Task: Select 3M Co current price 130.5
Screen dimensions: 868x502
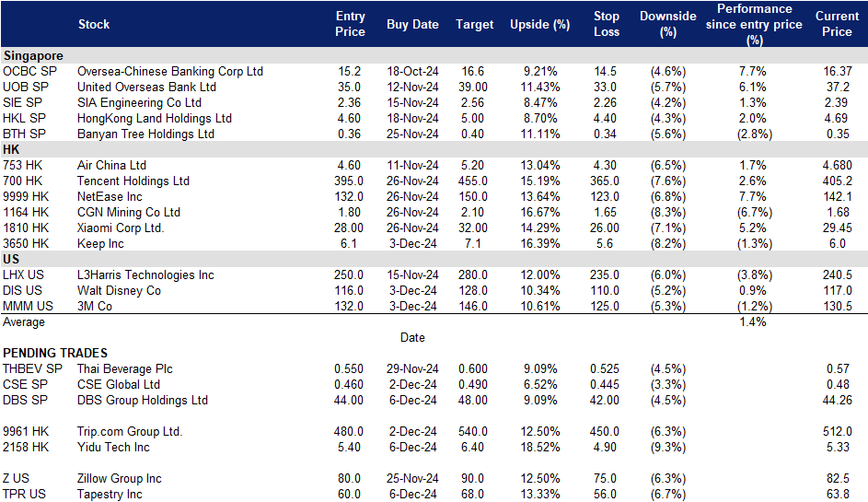Action: 837,306
